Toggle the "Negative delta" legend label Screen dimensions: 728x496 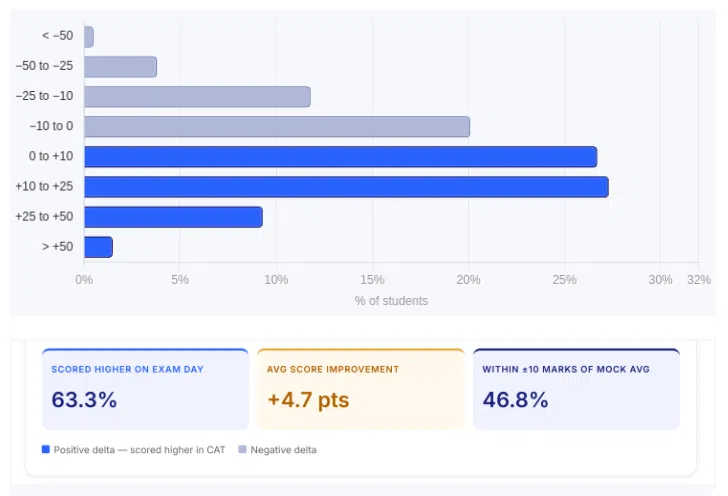tap(284, 450)
